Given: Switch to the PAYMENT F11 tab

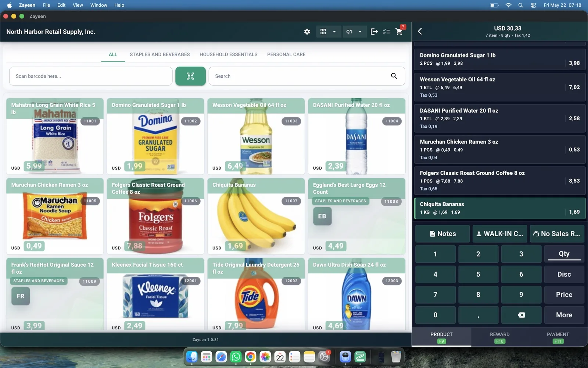Looking at the screenshot, I should (557, 337).
